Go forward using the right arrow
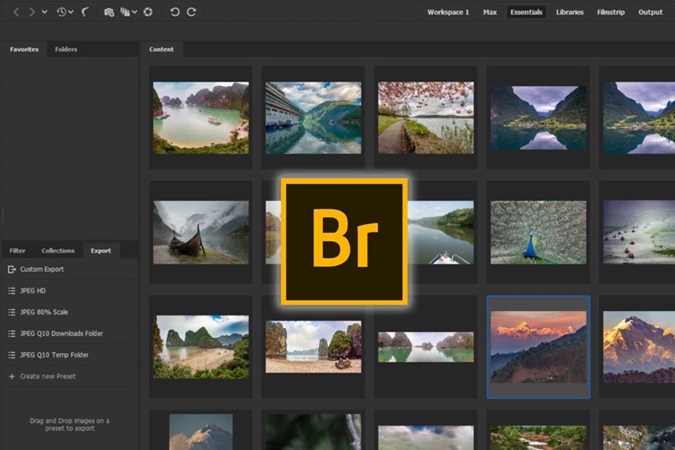Screen dimensions: 675x450 (31, 12)
